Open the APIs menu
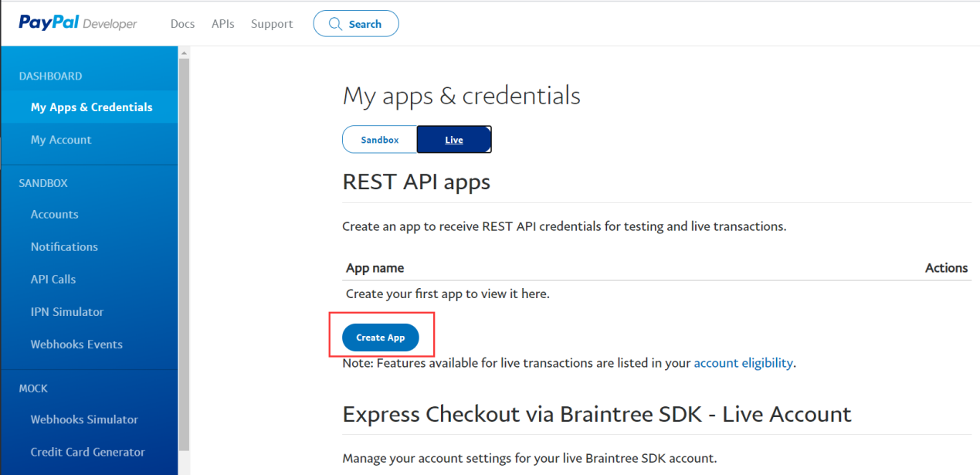980x475 pixels. 223,24
